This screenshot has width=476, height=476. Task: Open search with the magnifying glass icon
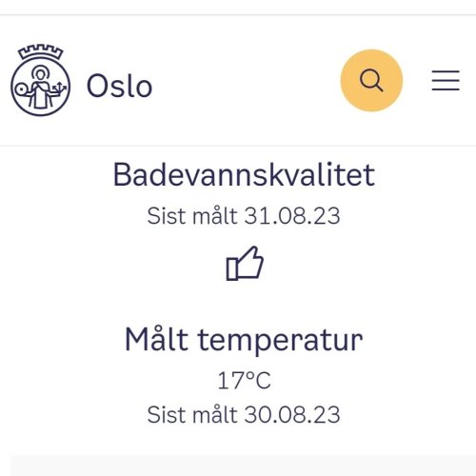pyautogui.click(x=371, y=81)
